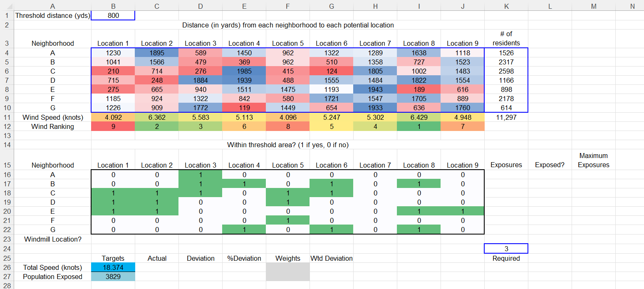Click the red cell showing 210
Image resolution: width=644 pixels, height=289 pixels.
point(113,71)
